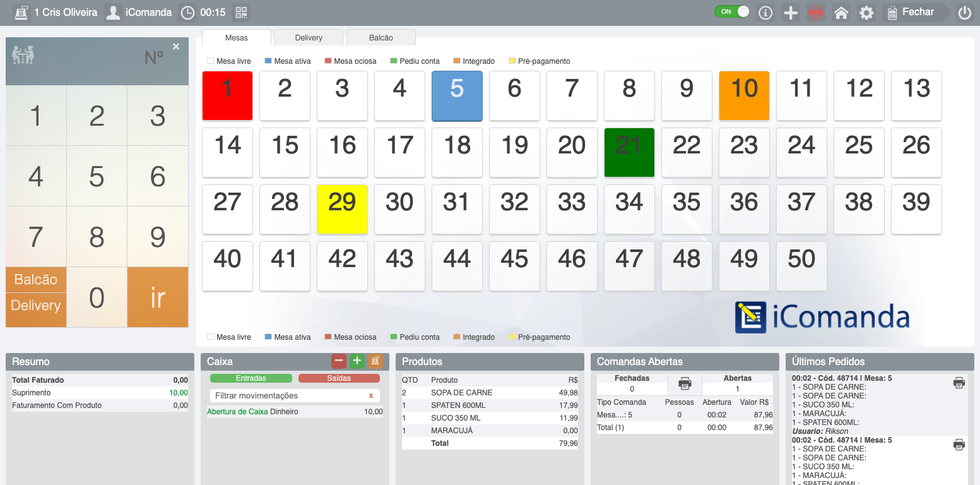Open the settings gear icon

[866, 13]
